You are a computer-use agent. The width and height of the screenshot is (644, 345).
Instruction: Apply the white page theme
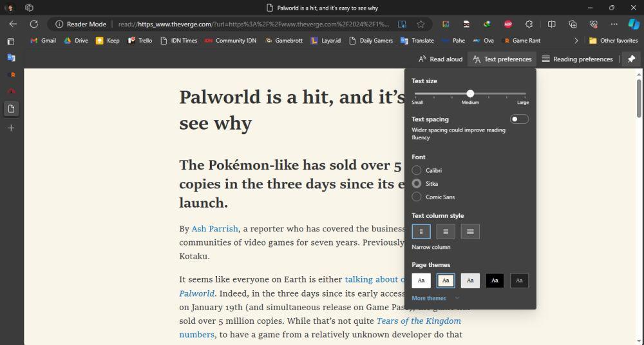coord(421,281)
